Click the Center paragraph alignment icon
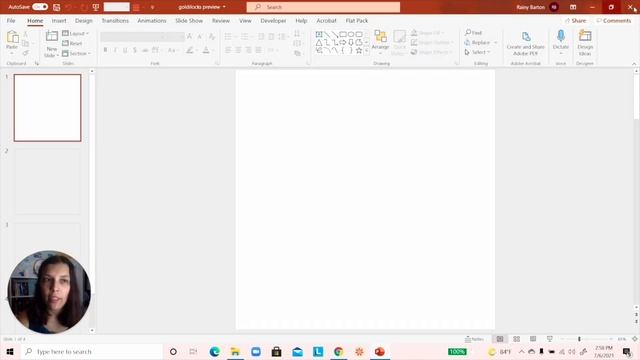Viewport: 640px width, 360px height. point(238,50)
